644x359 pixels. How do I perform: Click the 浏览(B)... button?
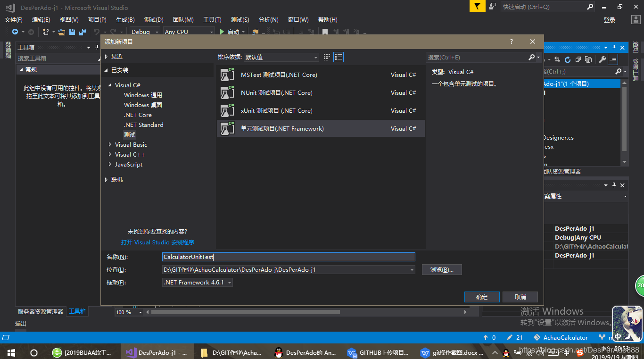[442, 270]
